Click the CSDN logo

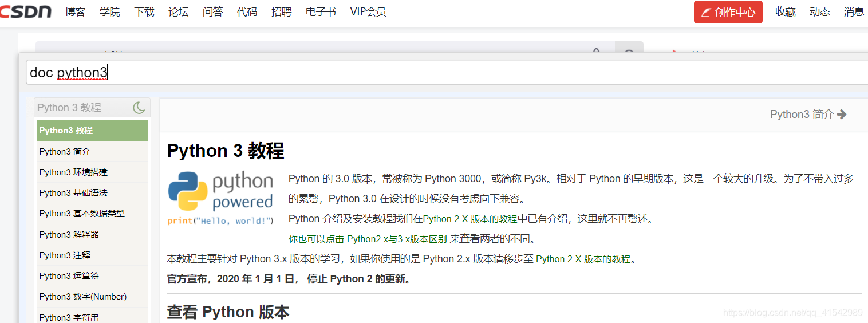point(26,11)
